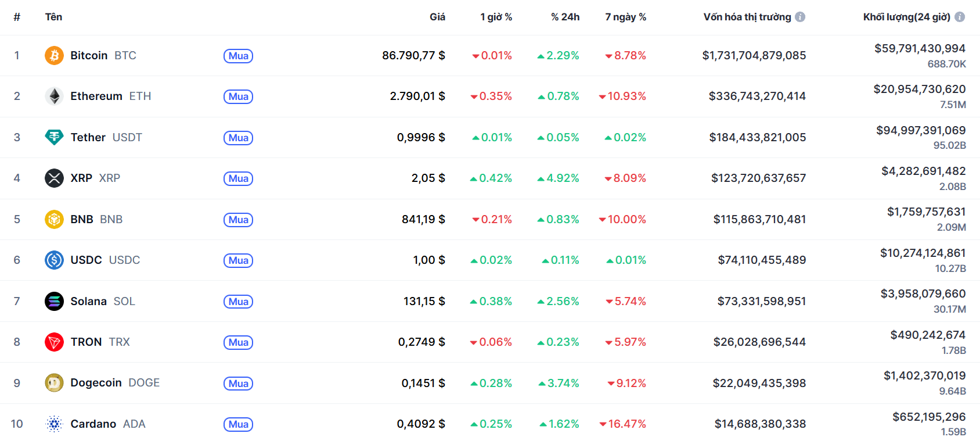980x444 pixels.
Task: Click the Cardano logo icon
Action: [54, 424]
